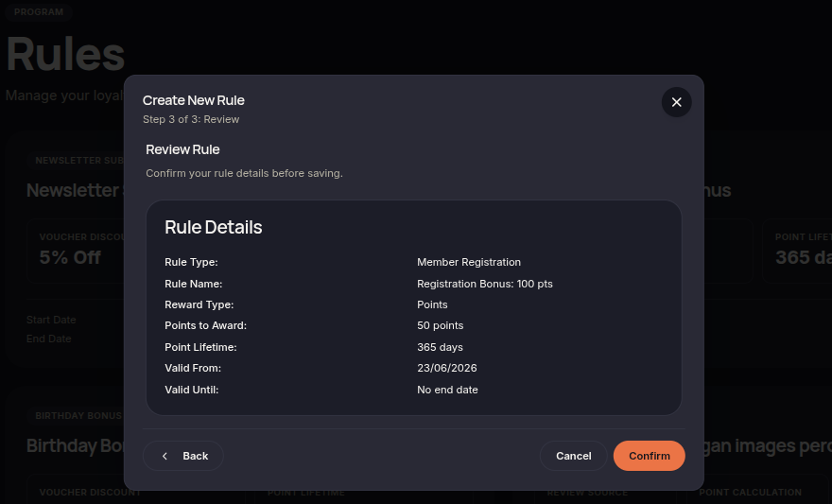Click the 'Points to Award:' label
The image size is (832, 504).
(x=205, y=325)
